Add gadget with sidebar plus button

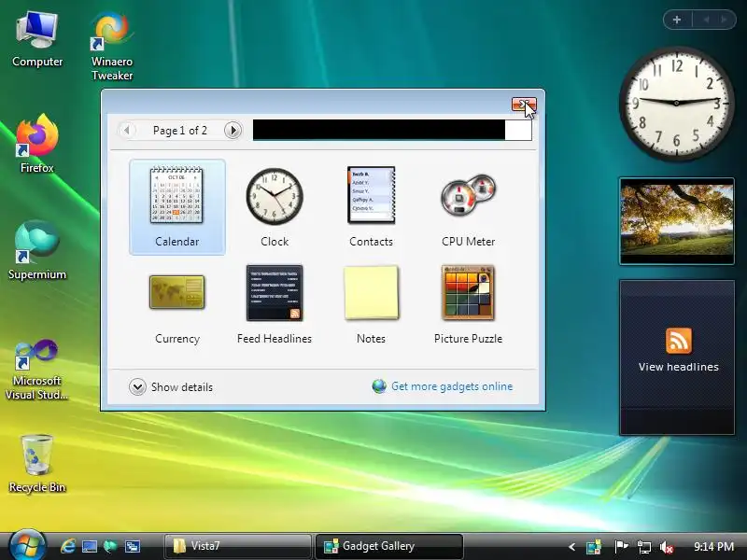coord(677,20)
